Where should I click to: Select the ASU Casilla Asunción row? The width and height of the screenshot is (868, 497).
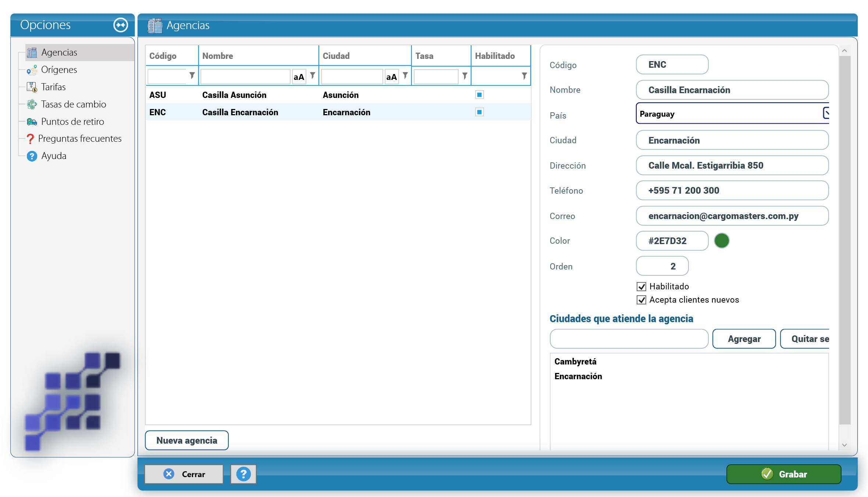(x=338, y=95)
